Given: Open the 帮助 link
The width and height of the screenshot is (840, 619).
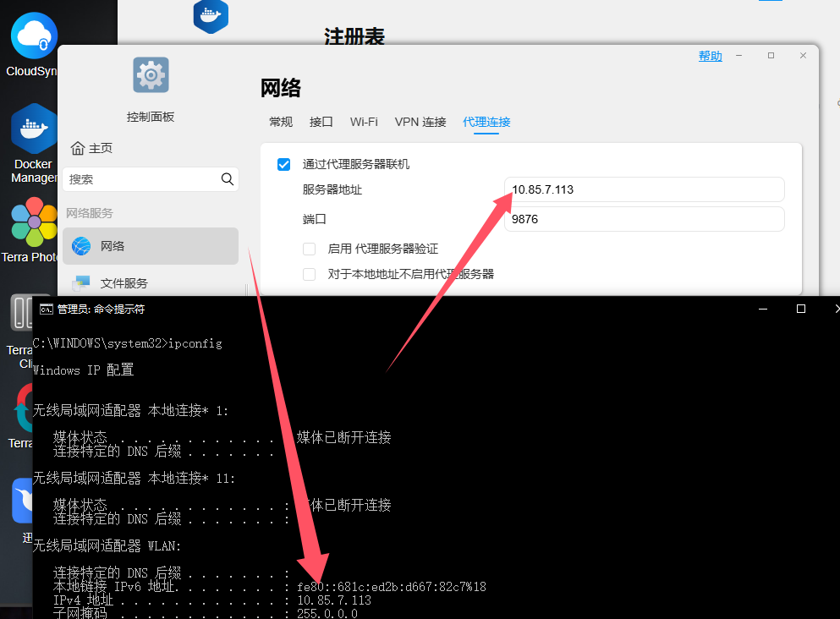Looking at the screenshot, I should point(711,56).
